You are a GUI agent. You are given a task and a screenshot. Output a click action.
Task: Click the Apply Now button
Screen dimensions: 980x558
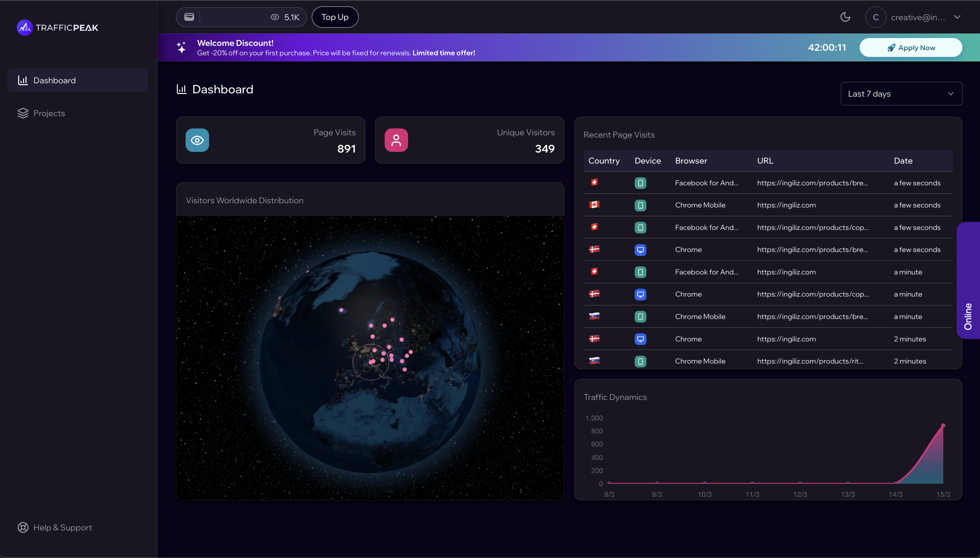coord(911,47)
